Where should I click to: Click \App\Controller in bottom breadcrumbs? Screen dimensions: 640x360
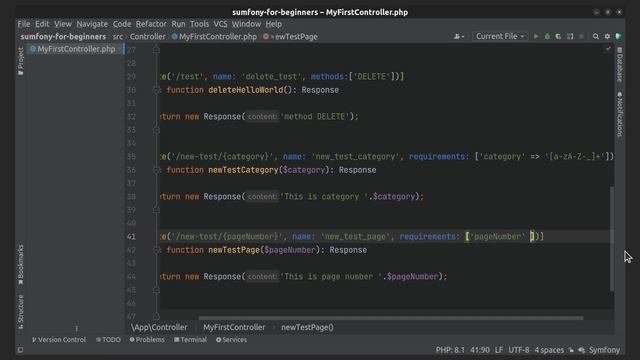(x=159, y=327)
